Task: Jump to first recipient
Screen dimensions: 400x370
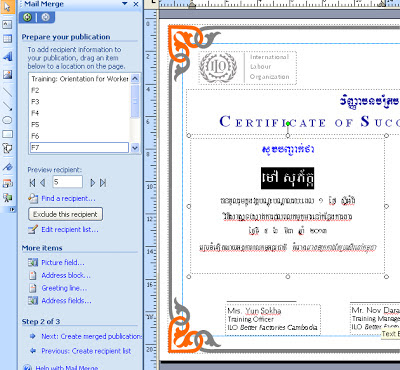Action: pos(32,183)
